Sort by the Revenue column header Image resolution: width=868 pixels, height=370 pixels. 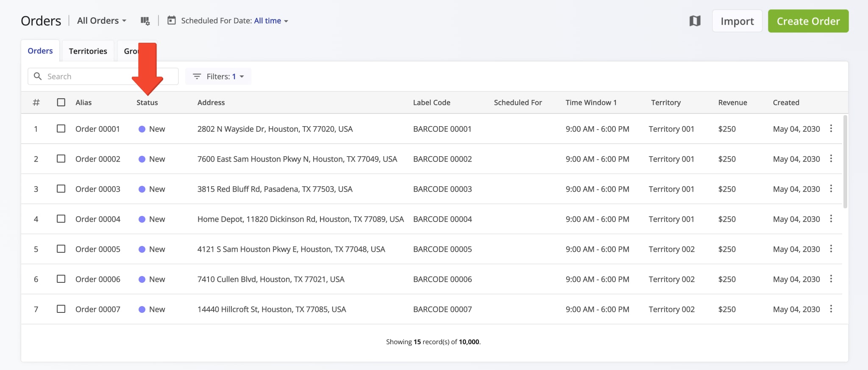(x=732, y=102)
